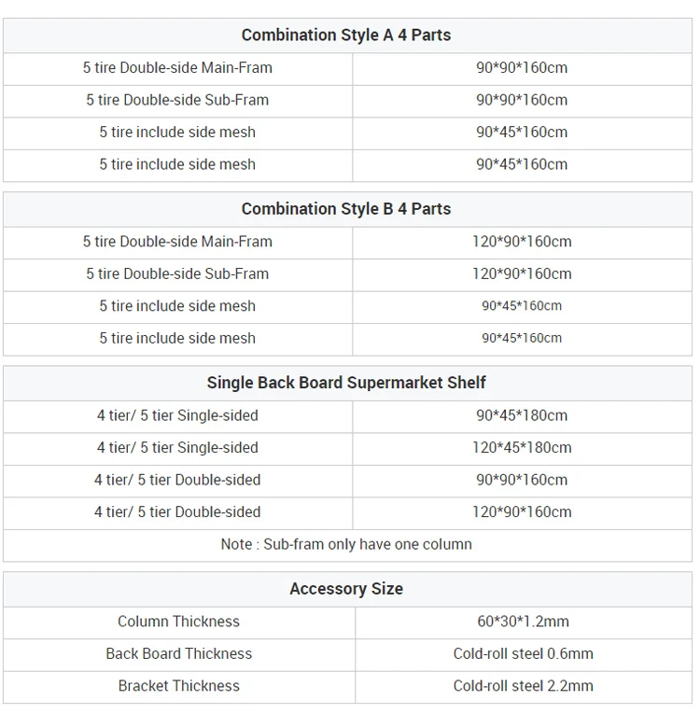The width and height of the screenshot is (700, 728).
Task: Click Supermarket Shelf Double-sided 90*90*160cm value
Action: 522,480
